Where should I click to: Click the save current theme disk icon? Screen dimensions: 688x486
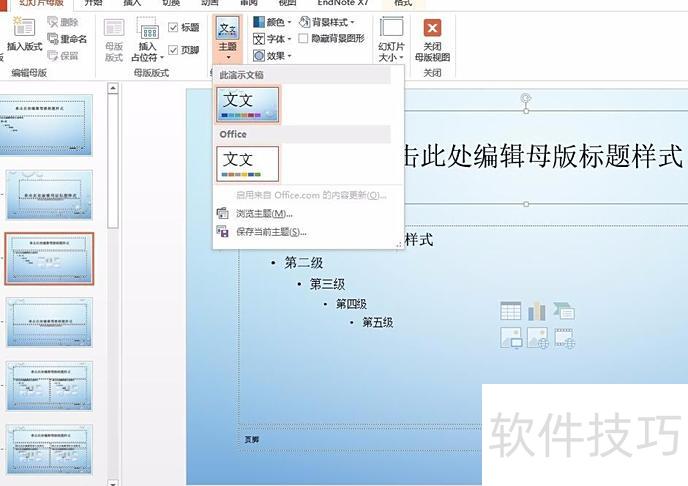coord(222,232)
